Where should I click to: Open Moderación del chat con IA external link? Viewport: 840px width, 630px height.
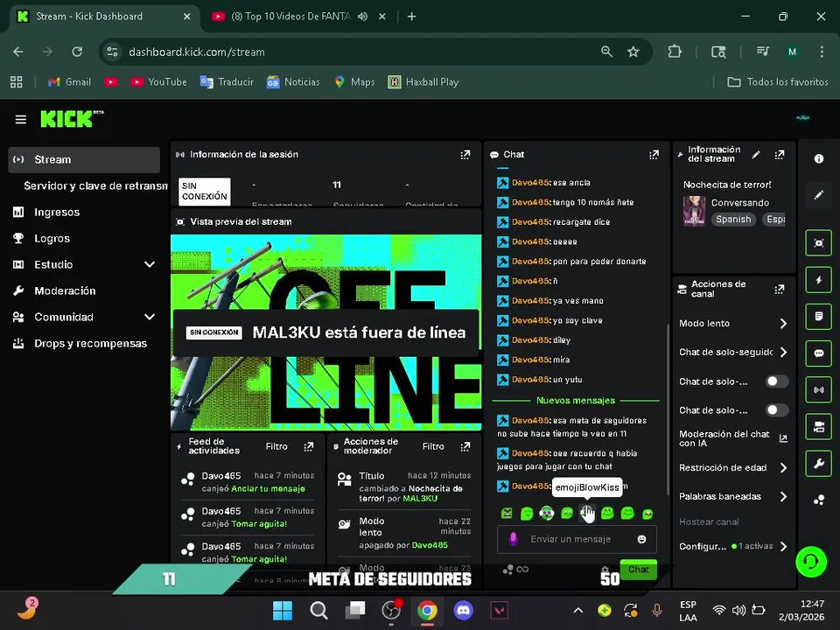tap(782, 438)
